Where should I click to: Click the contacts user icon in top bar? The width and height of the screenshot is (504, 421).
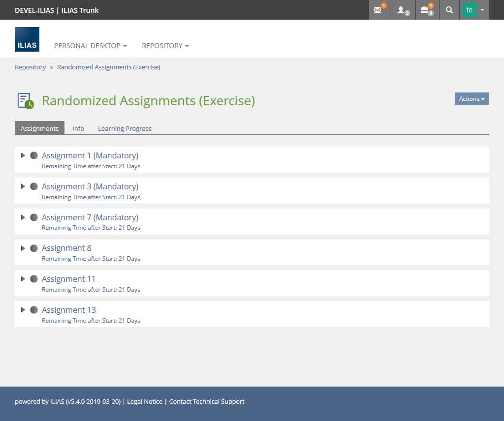pyautogui.click(x=402, y=10)
